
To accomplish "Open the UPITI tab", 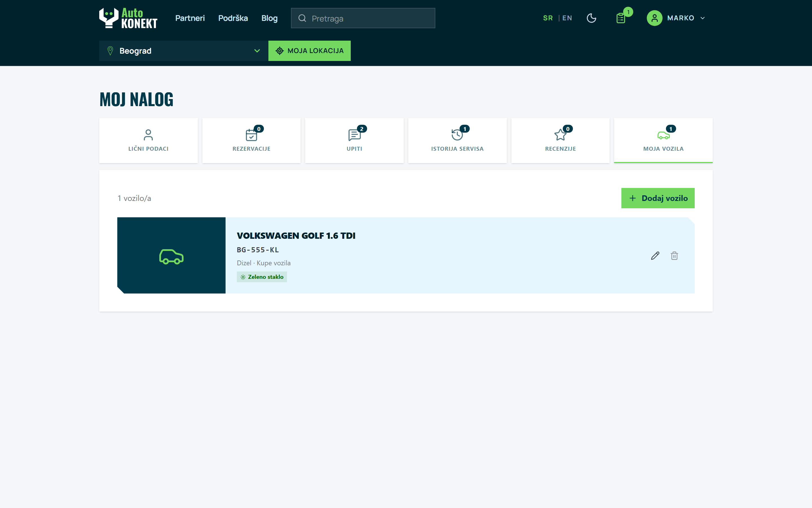I will point(354,141).
